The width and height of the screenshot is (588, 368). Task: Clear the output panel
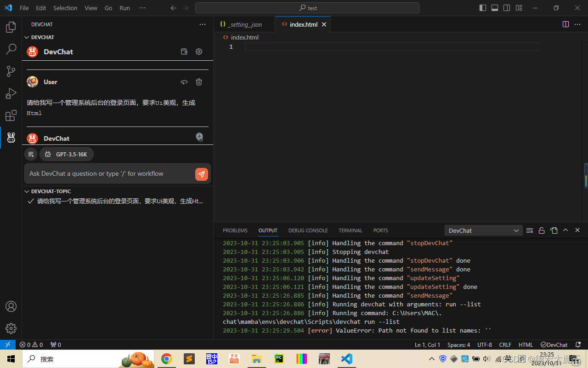[530, 230]
